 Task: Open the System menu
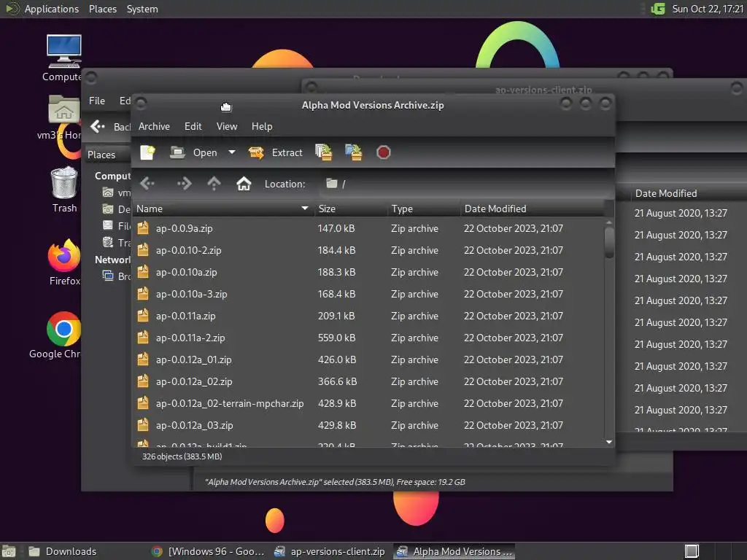coord(142,9)
